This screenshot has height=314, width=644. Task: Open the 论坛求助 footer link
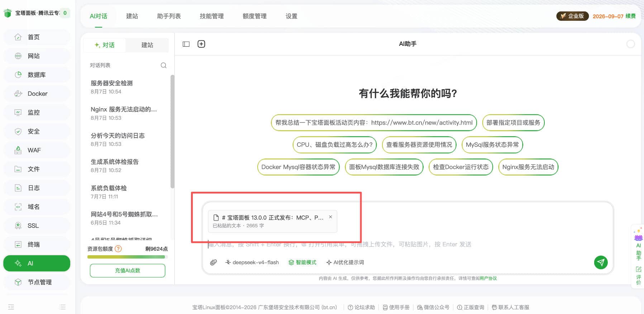[x=361, y=307]
